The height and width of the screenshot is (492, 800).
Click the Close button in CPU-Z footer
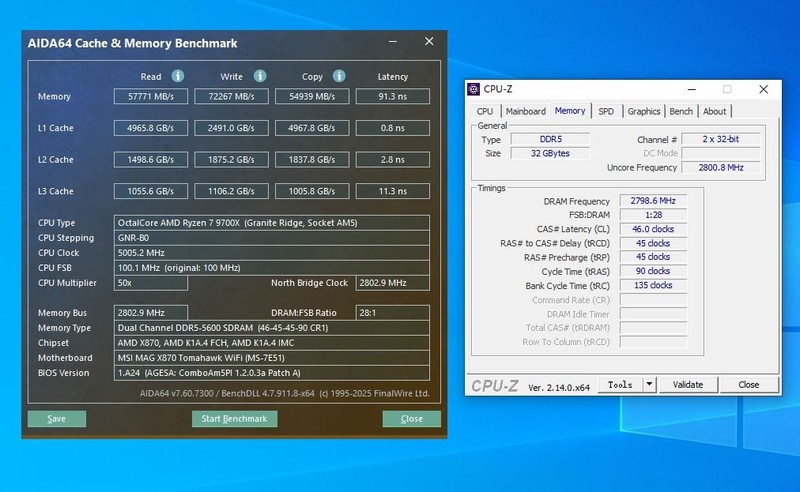pos(748,384)
